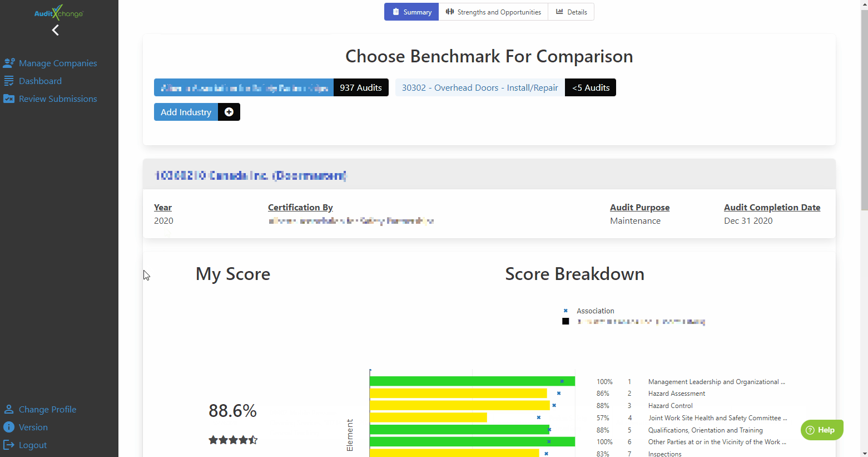
Task: Click the Audit Completion Date heading
Action: click(772, 207)
